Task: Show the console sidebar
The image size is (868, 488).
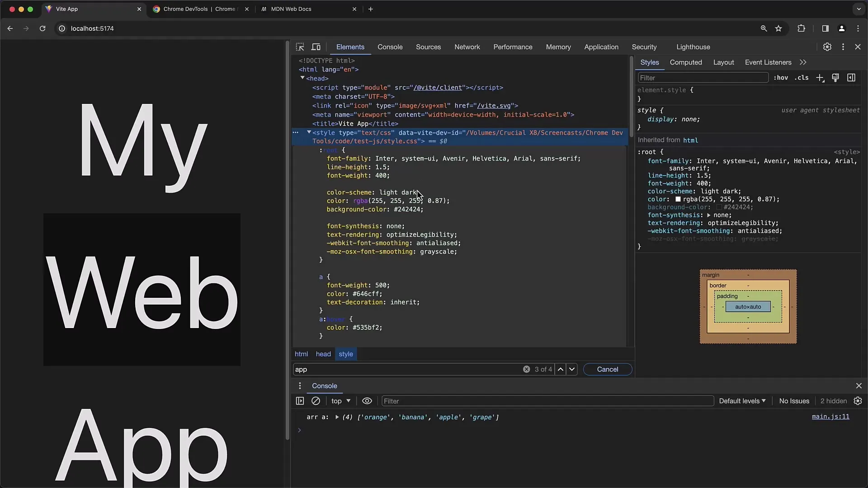Action: point(300,401)
